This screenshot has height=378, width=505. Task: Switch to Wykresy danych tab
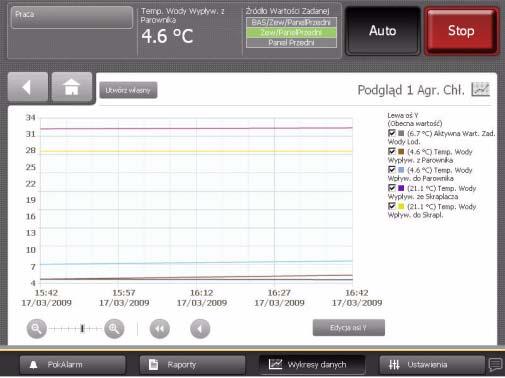tap(312, 365)
